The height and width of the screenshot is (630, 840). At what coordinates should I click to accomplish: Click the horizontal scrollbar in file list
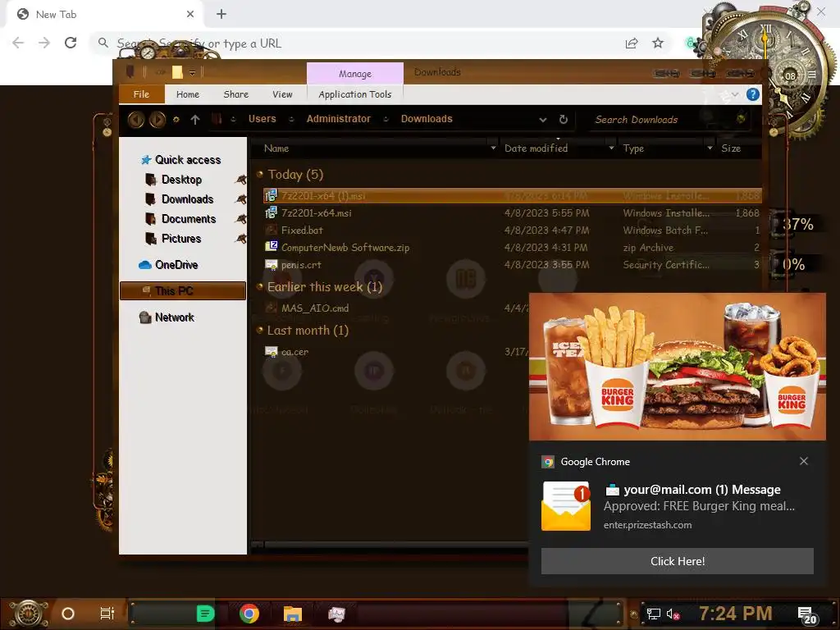[x=395, y=546]
